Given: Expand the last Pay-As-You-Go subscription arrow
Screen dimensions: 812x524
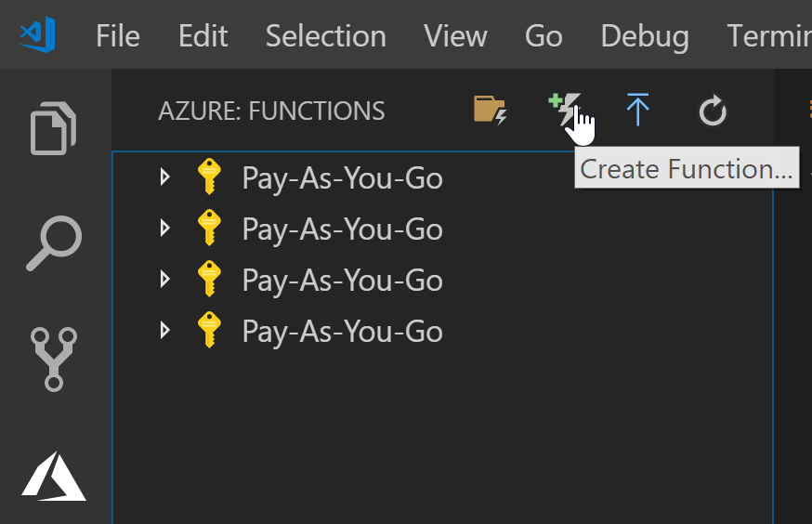Looking at the screenshot, I should pos(165,330).
